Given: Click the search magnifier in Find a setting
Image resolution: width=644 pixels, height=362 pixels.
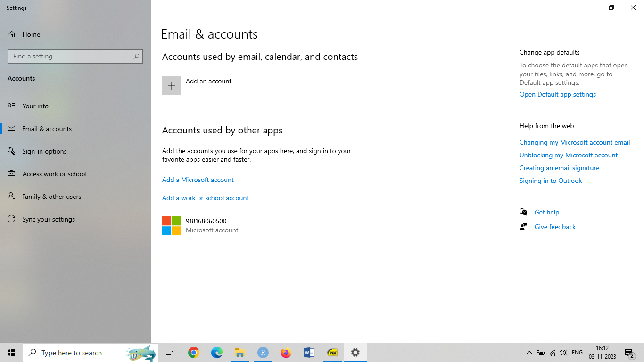Looking at the screenshot, I should [136, 57].
